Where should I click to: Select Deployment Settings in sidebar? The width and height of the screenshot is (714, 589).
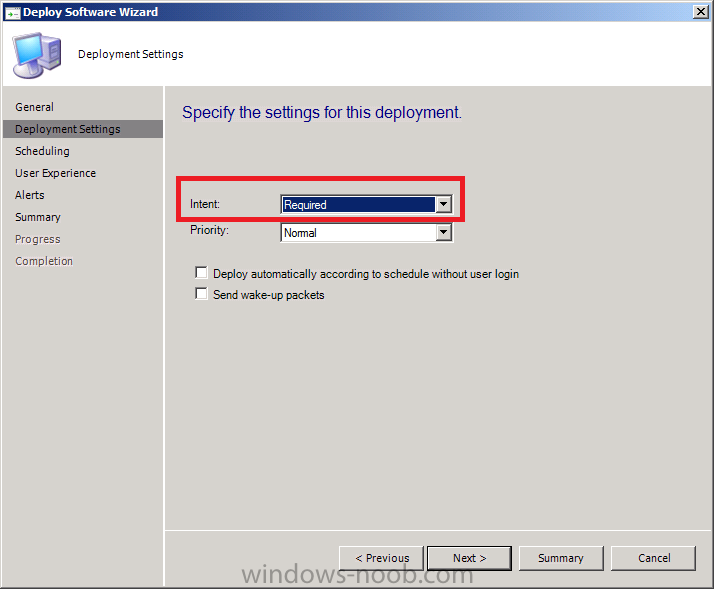[x=83, y=129]
